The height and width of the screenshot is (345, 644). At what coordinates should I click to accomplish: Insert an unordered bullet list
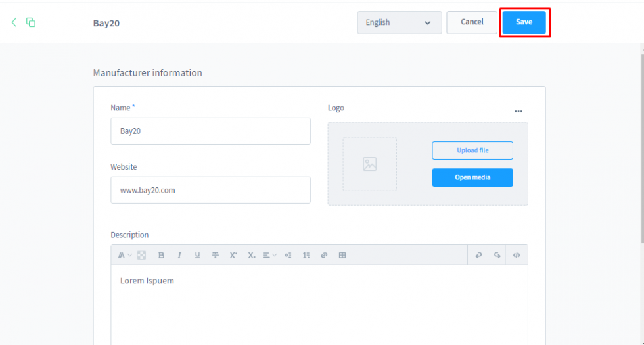point(288,255)
